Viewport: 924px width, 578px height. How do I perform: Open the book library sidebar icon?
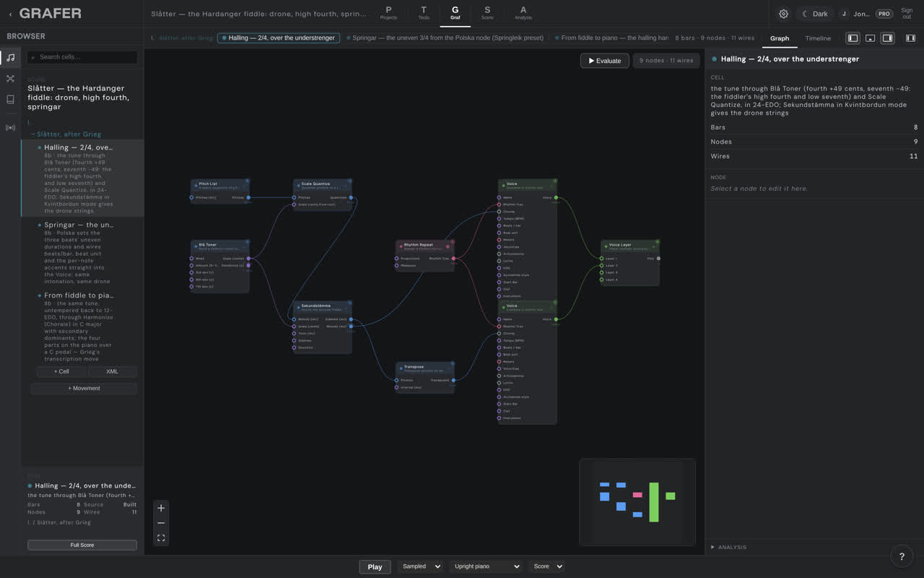pos(10,100)
